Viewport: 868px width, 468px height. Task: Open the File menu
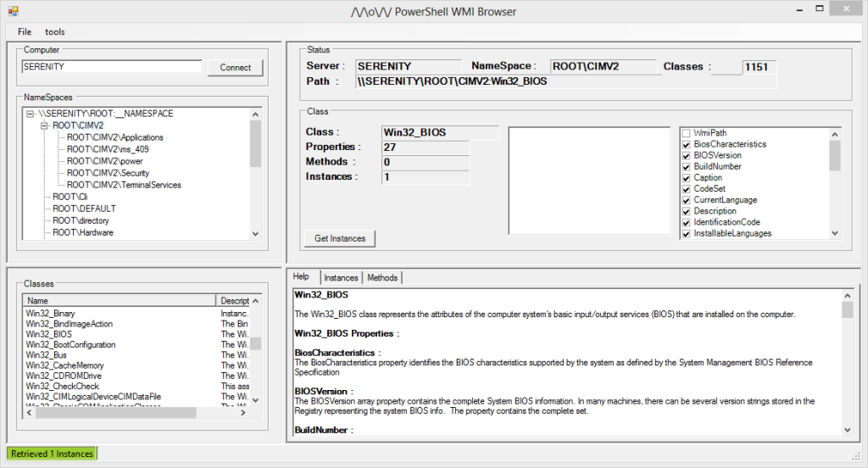pos(25,31)
